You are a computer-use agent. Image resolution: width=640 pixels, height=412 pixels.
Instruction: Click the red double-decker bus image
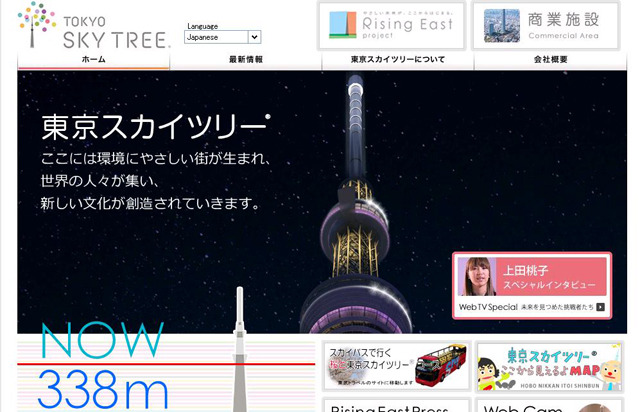click(441, 363)
